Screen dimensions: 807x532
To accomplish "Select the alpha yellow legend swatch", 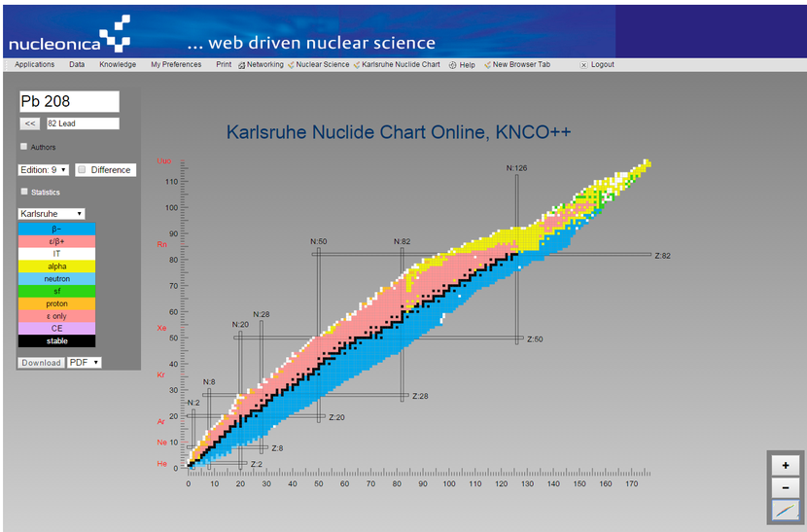I will (x=56, y=266).
